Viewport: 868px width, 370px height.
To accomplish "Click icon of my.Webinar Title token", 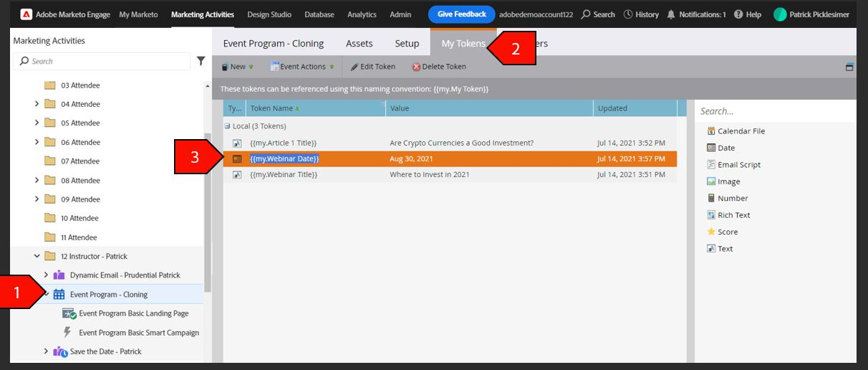I will 236,174.
